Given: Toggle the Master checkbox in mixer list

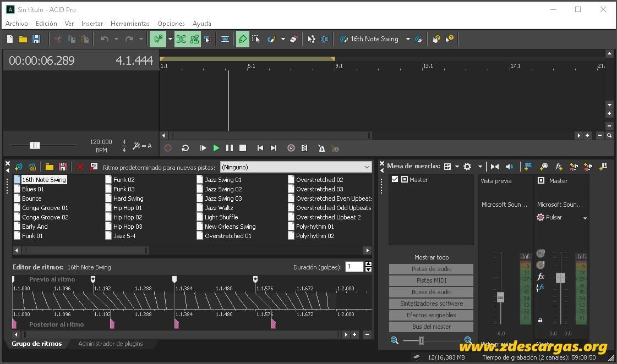Looking at the screenshot, I should click(x=395, y=179).
